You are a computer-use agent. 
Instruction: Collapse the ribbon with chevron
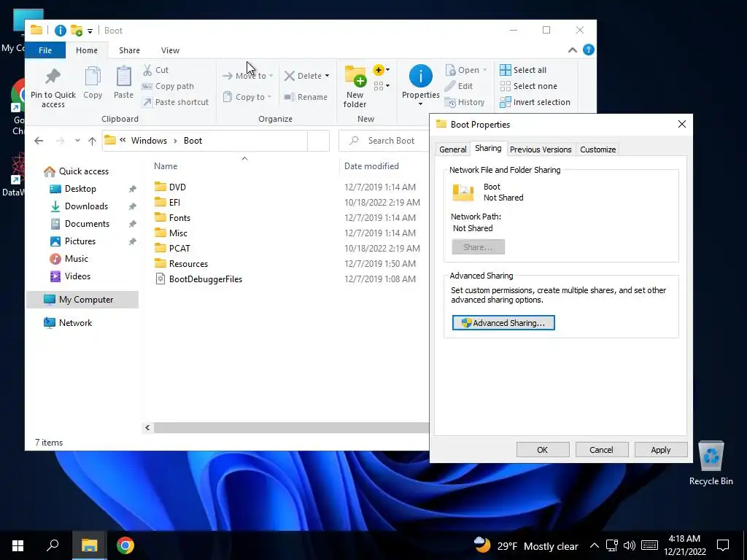point(573,50)
